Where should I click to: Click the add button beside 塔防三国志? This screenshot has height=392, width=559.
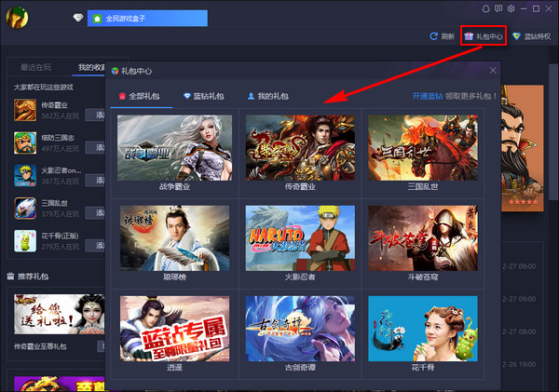(x=95, y=147)
